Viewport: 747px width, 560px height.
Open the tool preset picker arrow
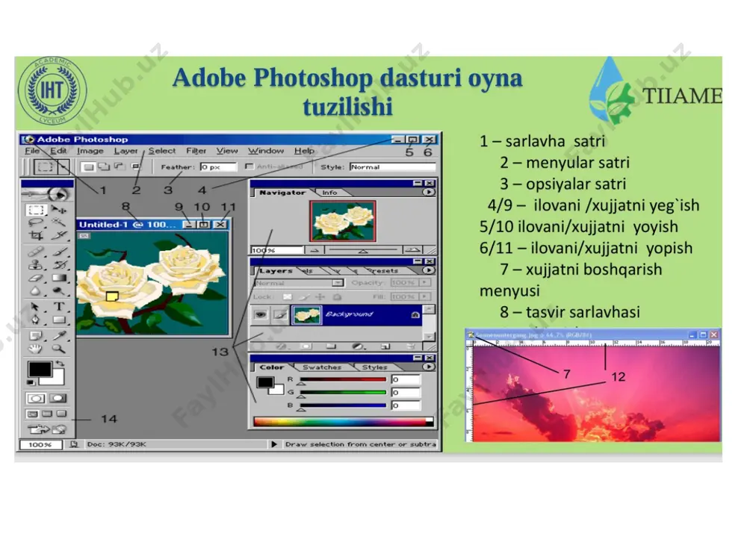click(x=63, y=167)
